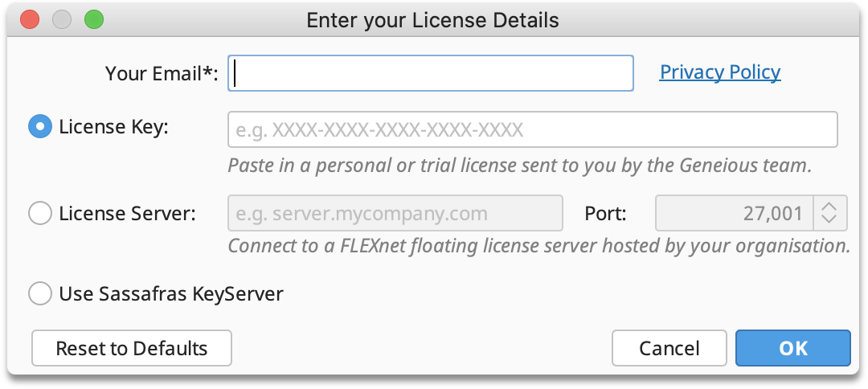Viewport: 868px width, 389px height.
Task: Click the server.mycompany.com hostname field
Action: click(395, 213)
